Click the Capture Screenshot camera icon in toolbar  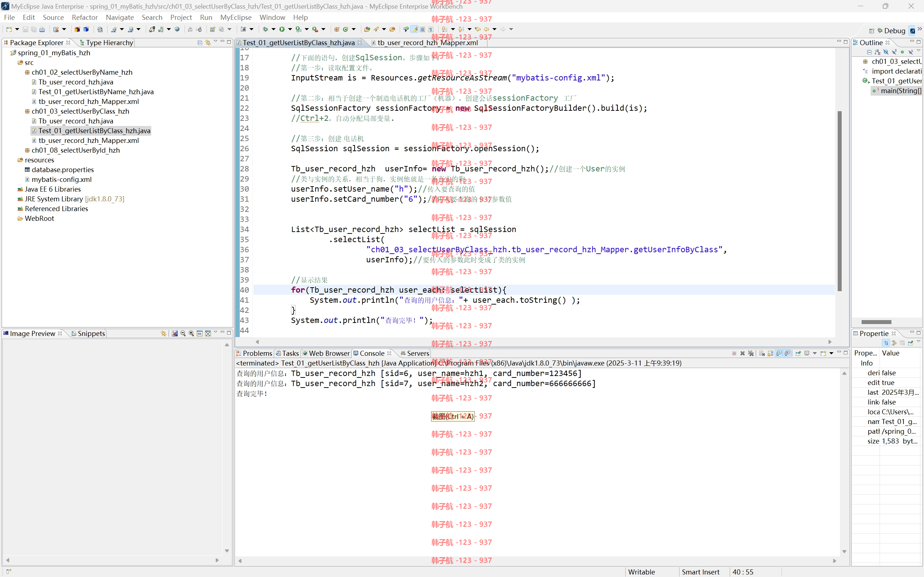click(243, 29)
